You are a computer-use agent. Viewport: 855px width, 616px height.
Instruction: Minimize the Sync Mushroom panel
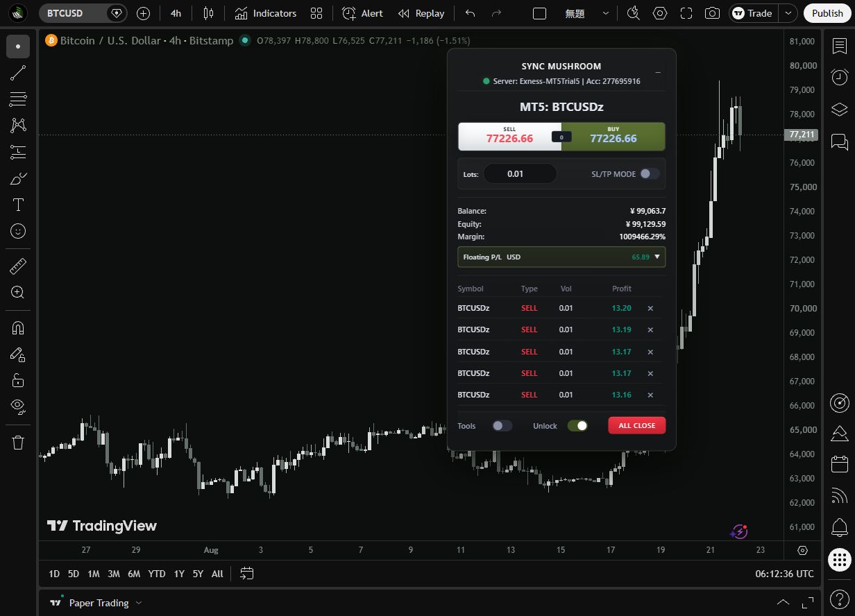(x=658, y=72)
